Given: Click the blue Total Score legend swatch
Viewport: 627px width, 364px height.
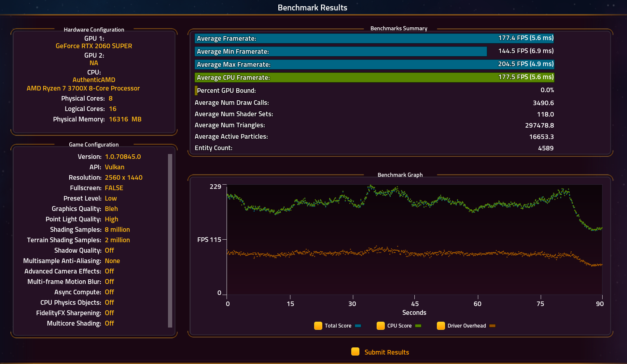Looking at the screenshot, I should [x=358, y=326].
